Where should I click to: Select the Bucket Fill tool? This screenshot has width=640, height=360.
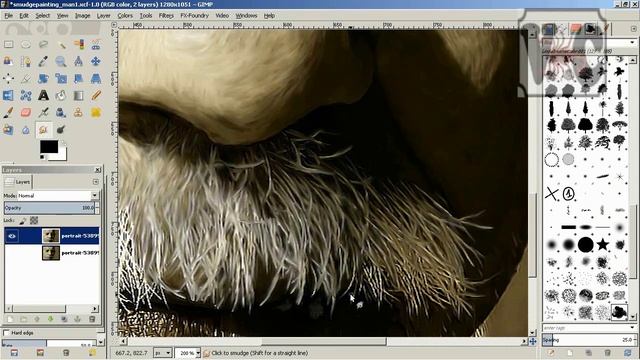61,96
